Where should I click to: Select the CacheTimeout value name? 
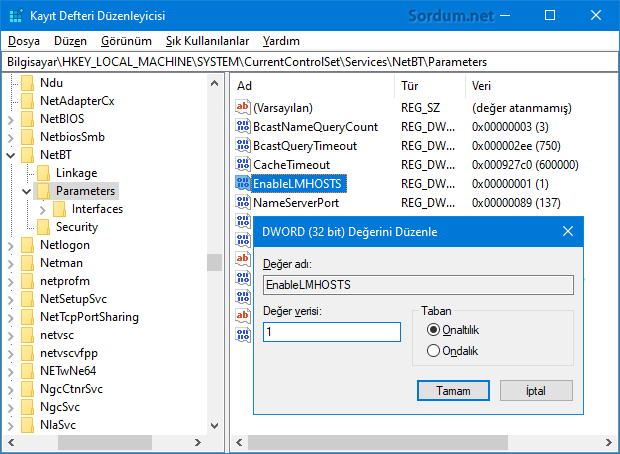[291, 165]
